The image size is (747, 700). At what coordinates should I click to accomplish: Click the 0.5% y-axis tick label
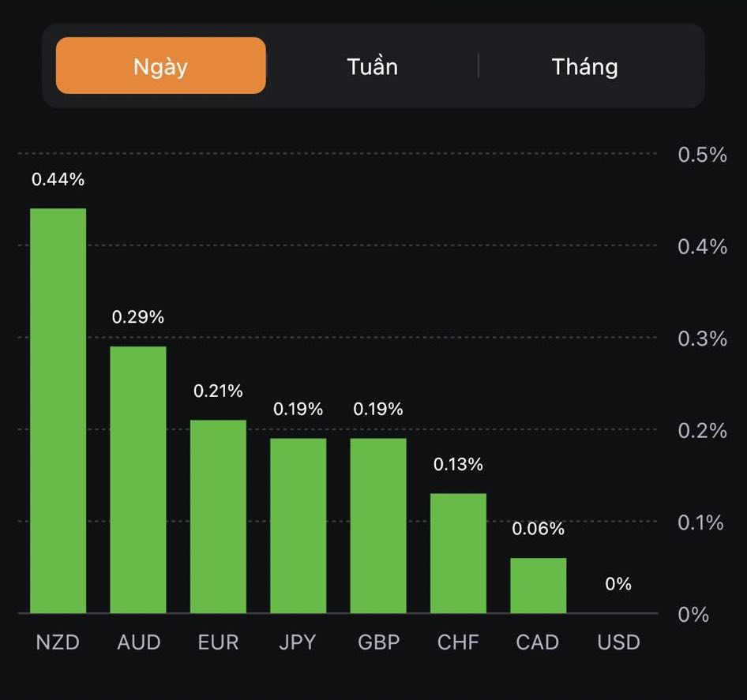[x=702, y=154]
